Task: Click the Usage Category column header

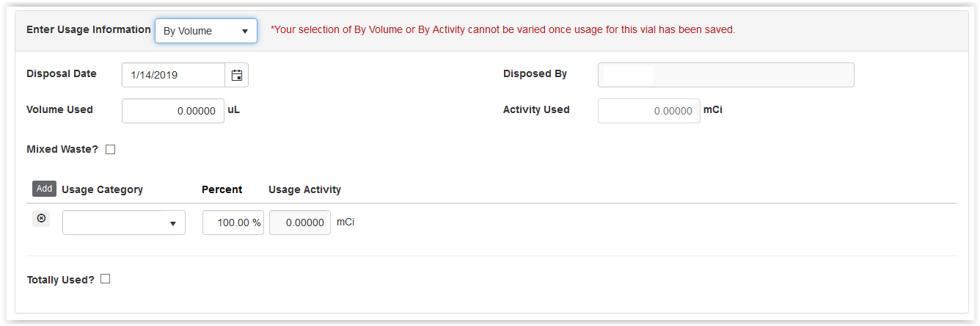Action: click(102, 189)
